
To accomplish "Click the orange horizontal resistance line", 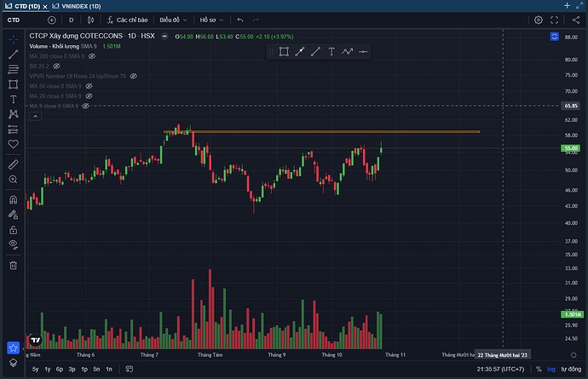I will click(322, 131).
